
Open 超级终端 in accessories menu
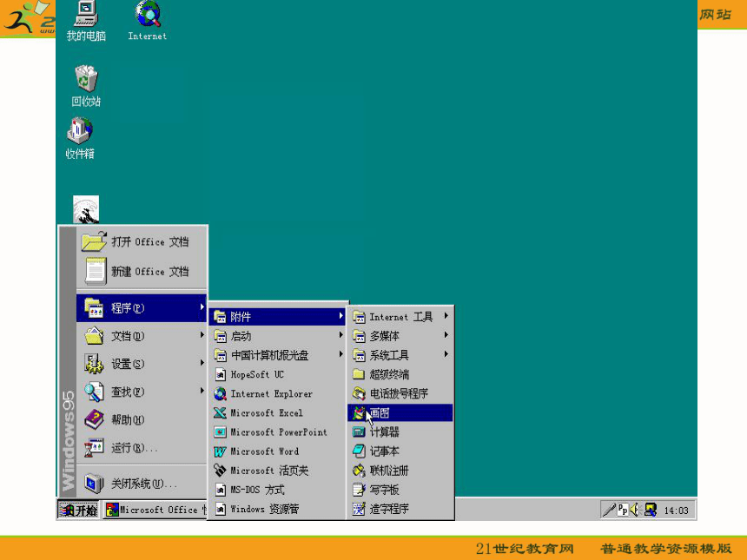[x=400, y=374]
